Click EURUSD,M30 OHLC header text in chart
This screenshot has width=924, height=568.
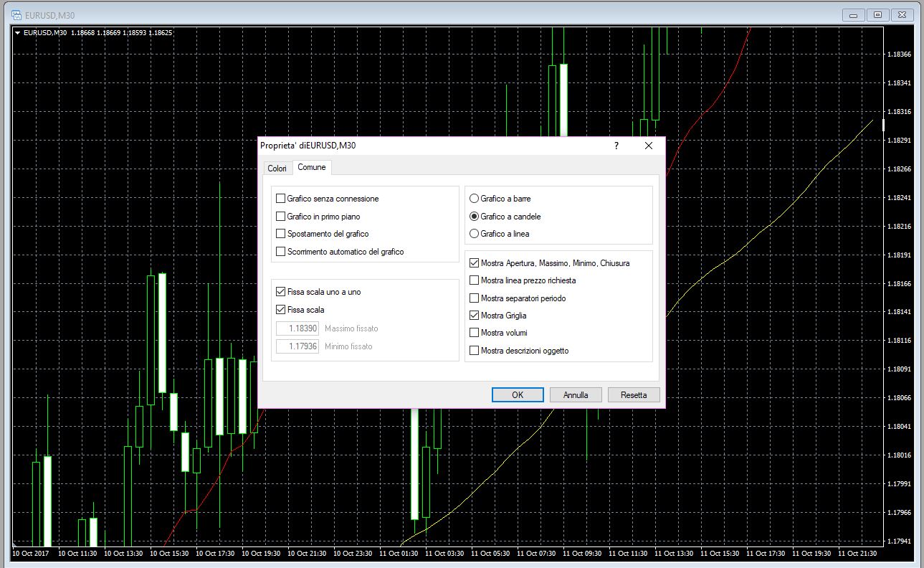click(97, 32)
